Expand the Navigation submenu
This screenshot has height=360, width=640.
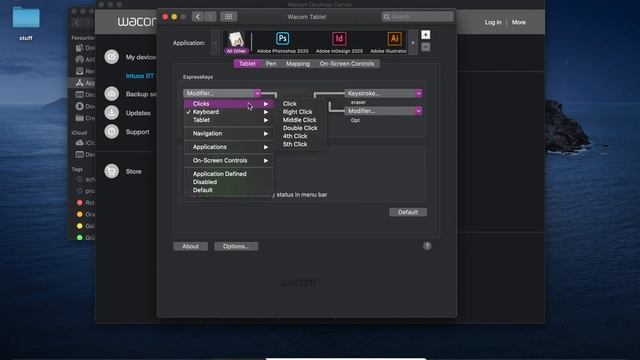pyautogui.click(x=229, y=133)
